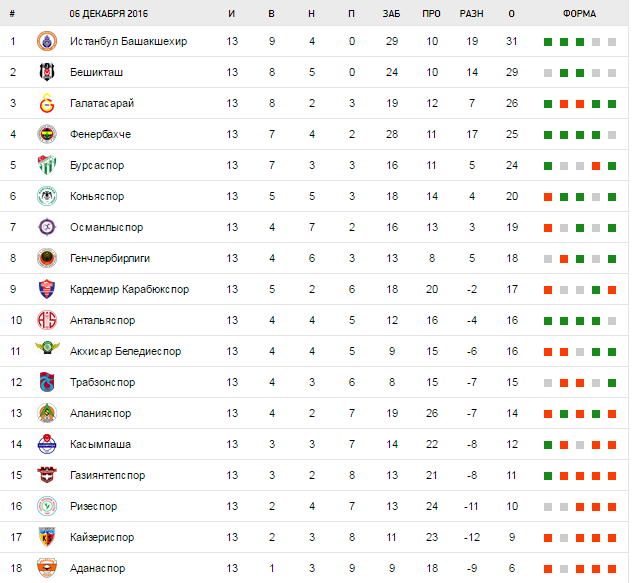633x583 pixels.
Task: Click the Trabzonspor club crest icon
Action: click(x=44, y=382)
